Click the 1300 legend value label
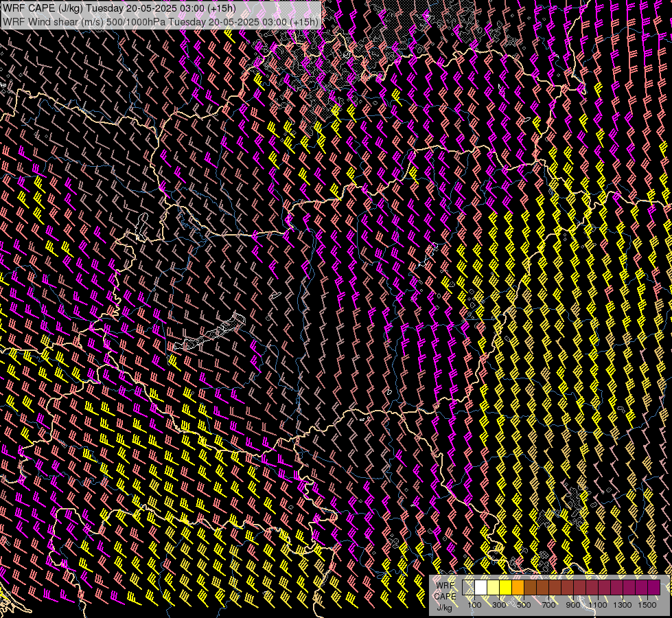The image size is (672, 618). [x=623, y=605]
